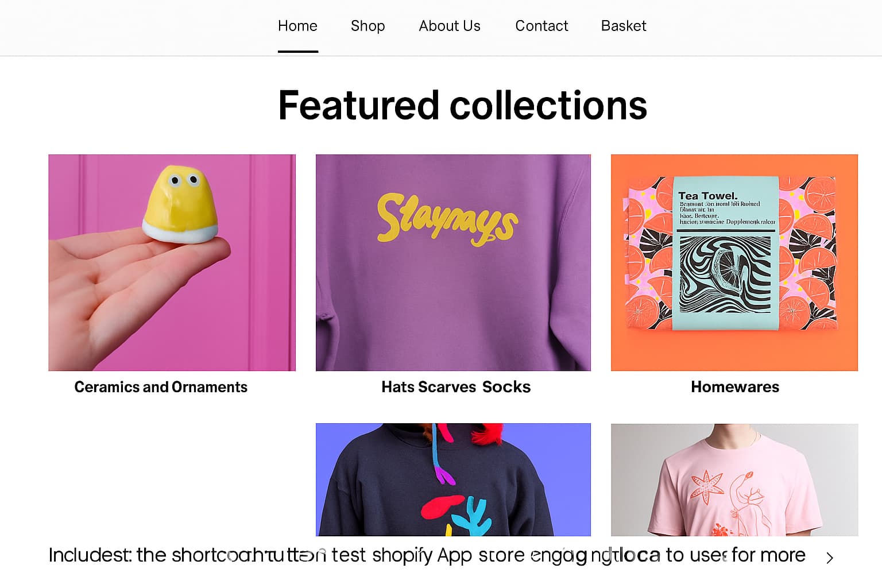Click the Featured collections heading
Screen dimensions: 882x588
coord(462,105)
